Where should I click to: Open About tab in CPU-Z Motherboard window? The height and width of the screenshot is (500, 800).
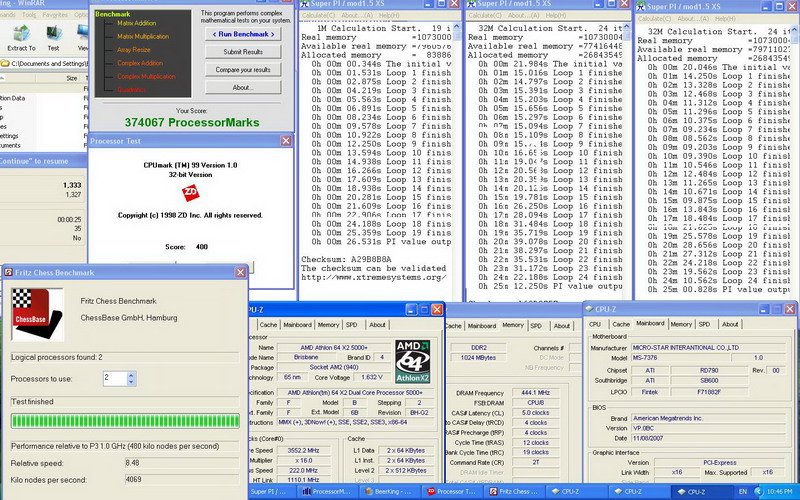point(730,324)
